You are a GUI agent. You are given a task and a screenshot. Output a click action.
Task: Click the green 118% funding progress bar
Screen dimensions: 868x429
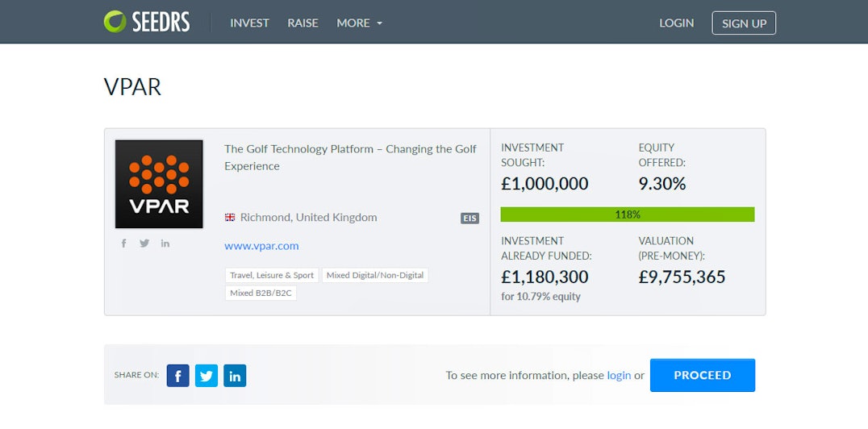627,214
